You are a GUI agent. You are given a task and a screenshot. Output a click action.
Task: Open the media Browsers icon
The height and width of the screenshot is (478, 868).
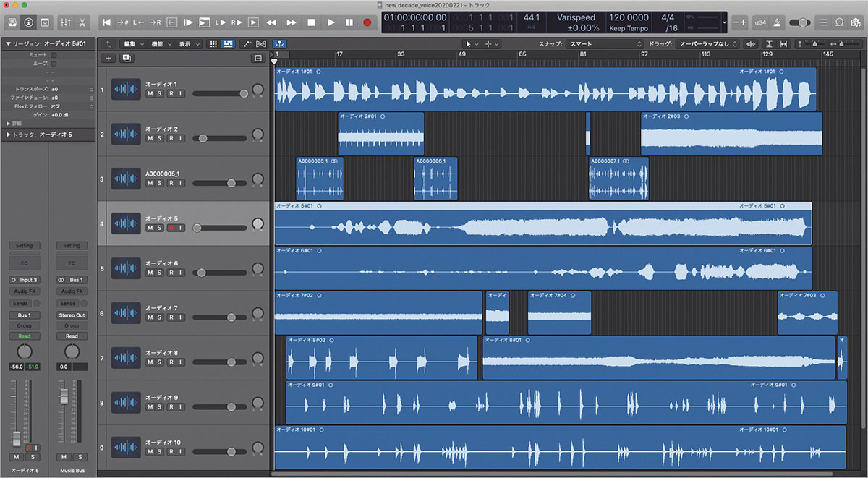click(856, 22)
